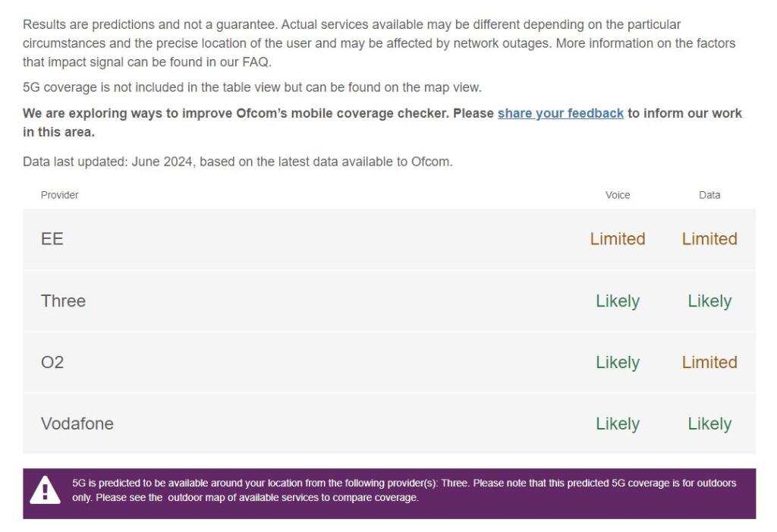Open the share your feedback link
Viewport: 777px width, 532px height.
pyautogui.click(x=560, y=113)
